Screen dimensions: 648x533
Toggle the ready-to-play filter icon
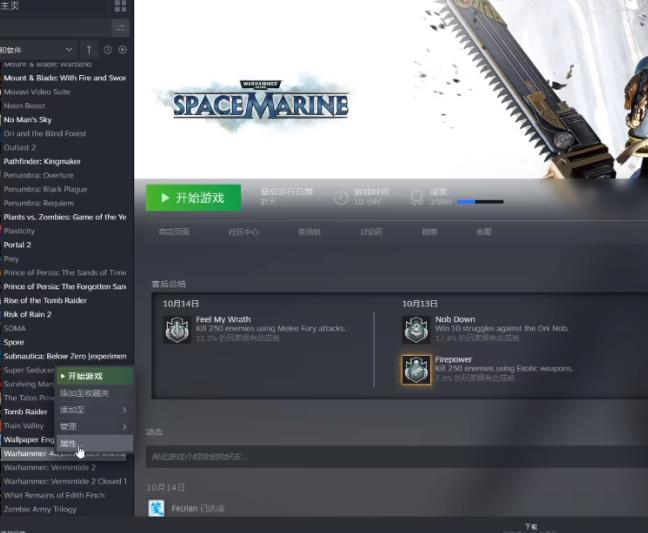pyautogui.click(x=123, y=50)
